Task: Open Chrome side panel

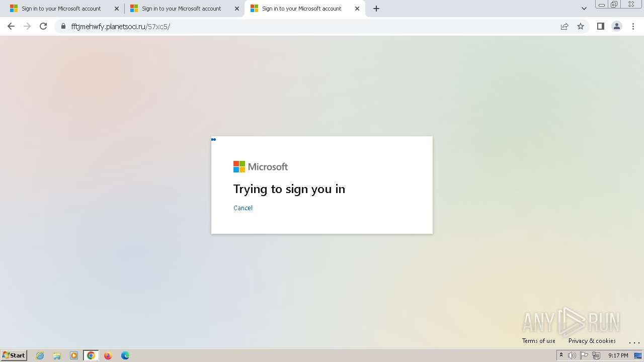Action: pos(600,26)
